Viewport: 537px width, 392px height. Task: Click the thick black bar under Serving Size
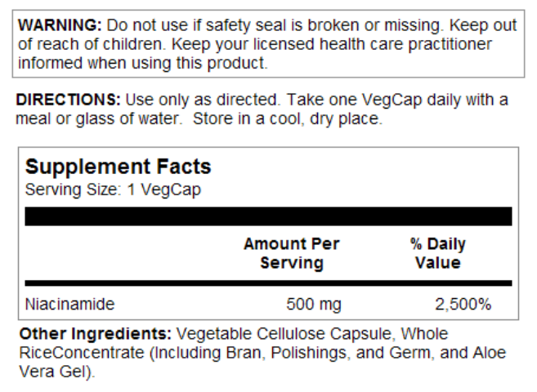(268, 216)
